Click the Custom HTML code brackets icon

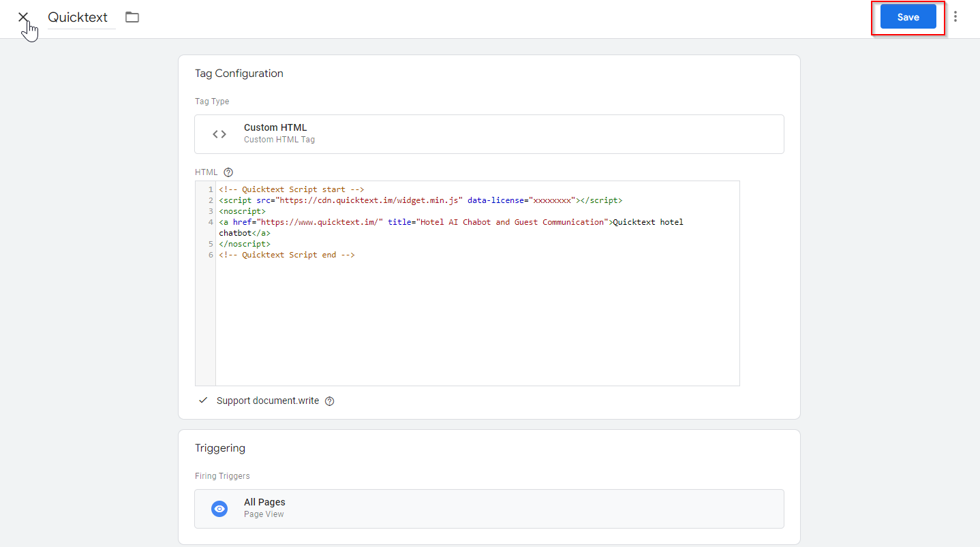(219, 134)
